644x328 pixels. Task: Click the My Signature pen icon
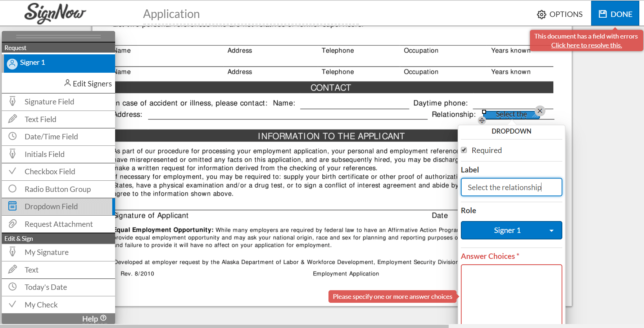(x=13, y=252)
